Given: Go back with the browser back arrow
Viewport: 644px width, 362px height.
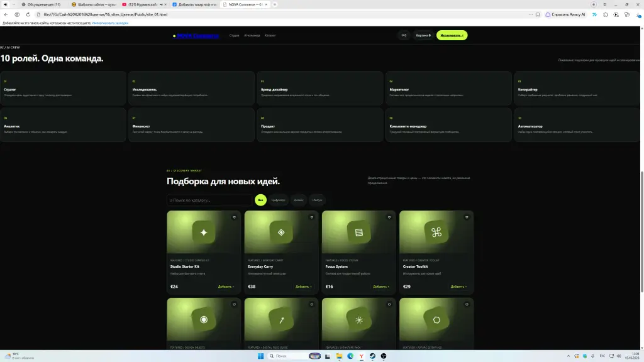Looking at the screenshot, I should pyautogui.click(x=6, y=14).
